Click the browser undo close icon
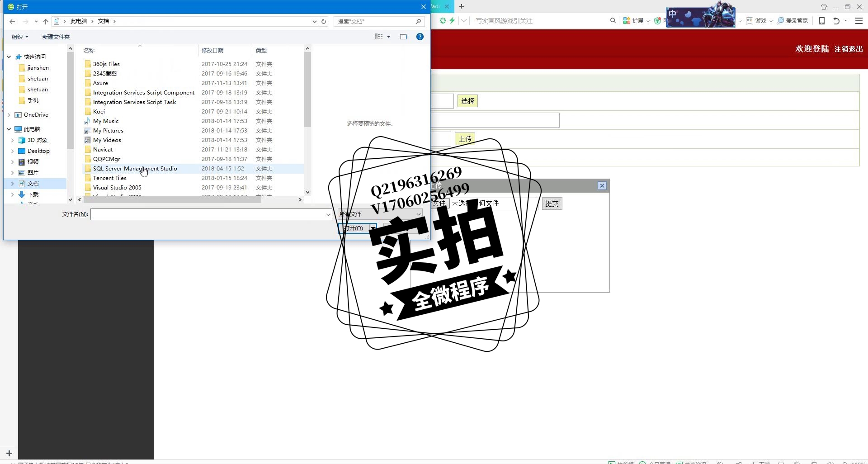Viewport: 868px width, 464px height. coord(836,20)
